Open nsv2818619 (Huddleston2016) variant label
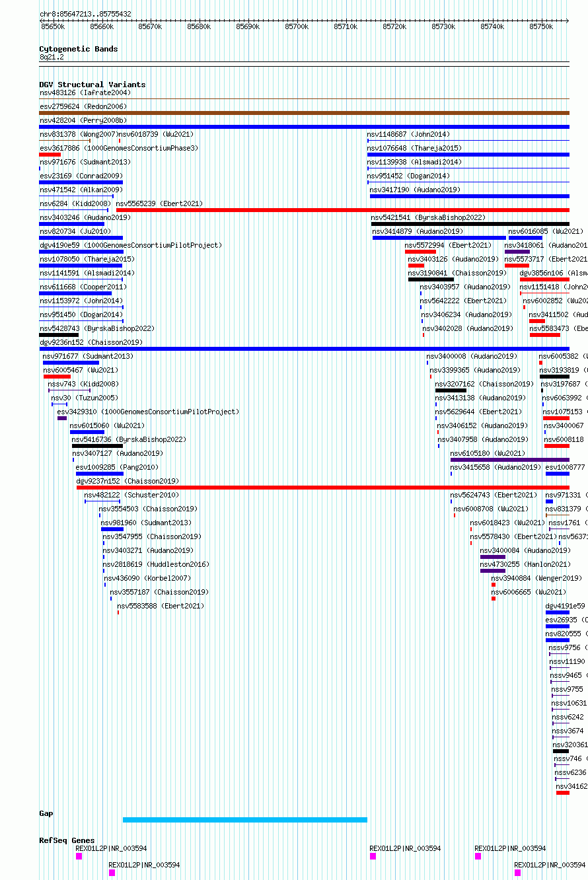The width and height of the screenshot is (588, 880). click(156, 564)
